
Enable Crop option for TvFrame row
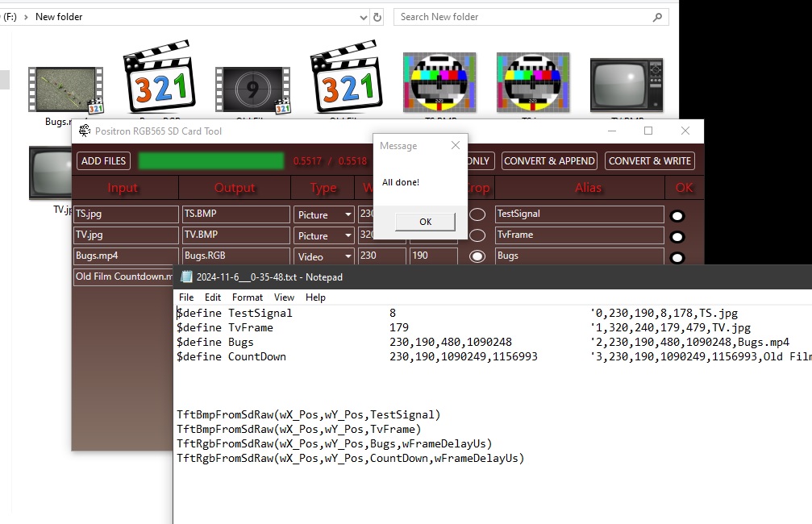pos(478,235)
